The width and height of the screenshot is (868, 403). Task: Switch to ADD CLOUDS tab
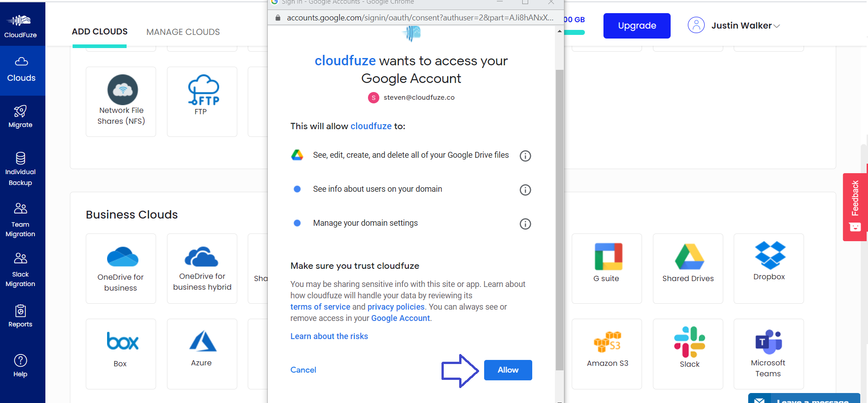[100, 32]
